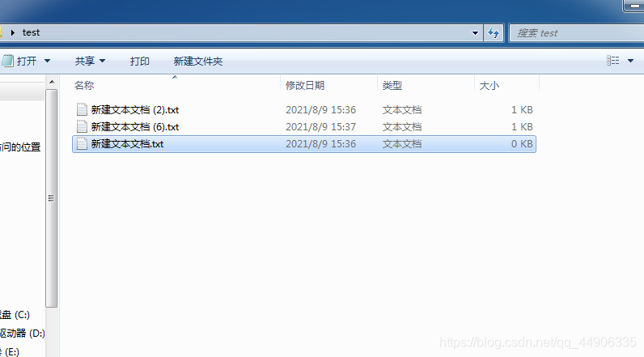Select the (E:) drive in navigation pane

(x=10, y=351)
